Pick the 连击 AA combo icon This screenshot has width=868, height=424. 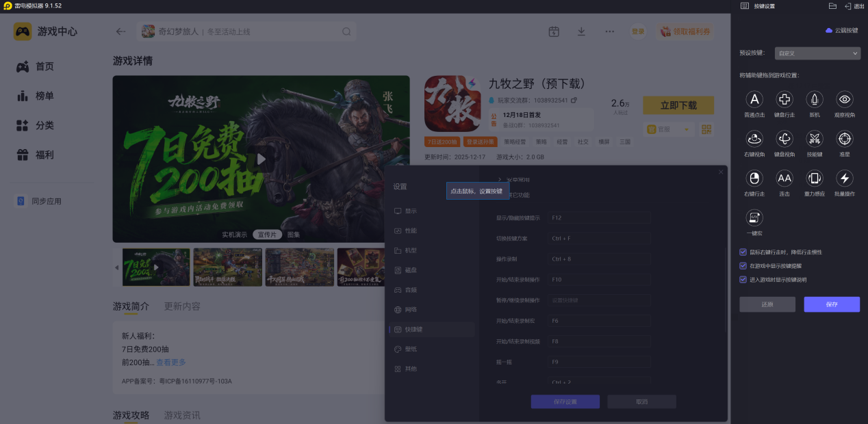tap(784, 178)
